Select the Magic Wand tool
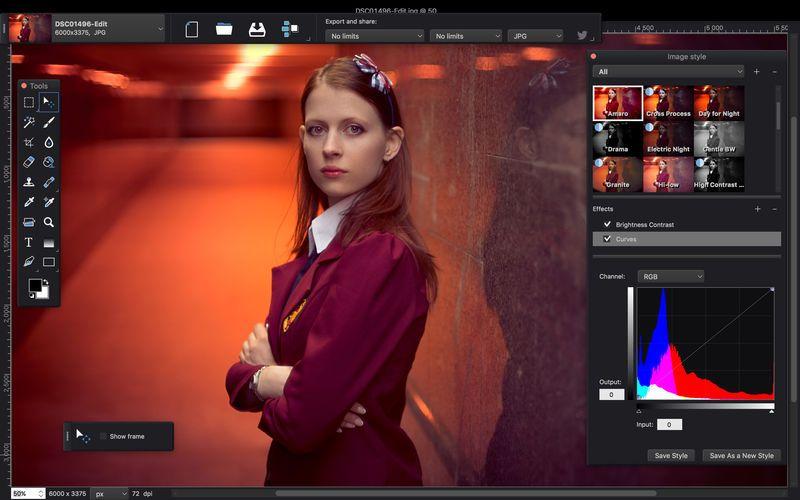This screenshot has width=800, height=500. 29,122
